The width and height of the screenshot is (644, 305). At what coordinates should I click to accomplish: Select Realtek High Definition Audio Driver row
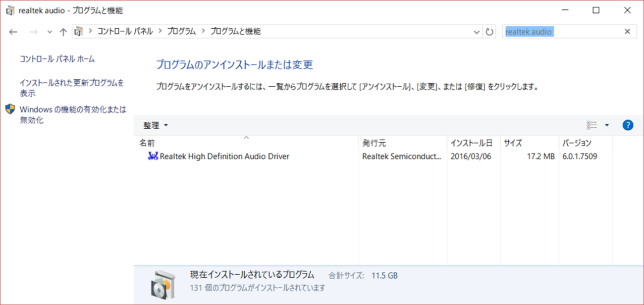[374, 156]
